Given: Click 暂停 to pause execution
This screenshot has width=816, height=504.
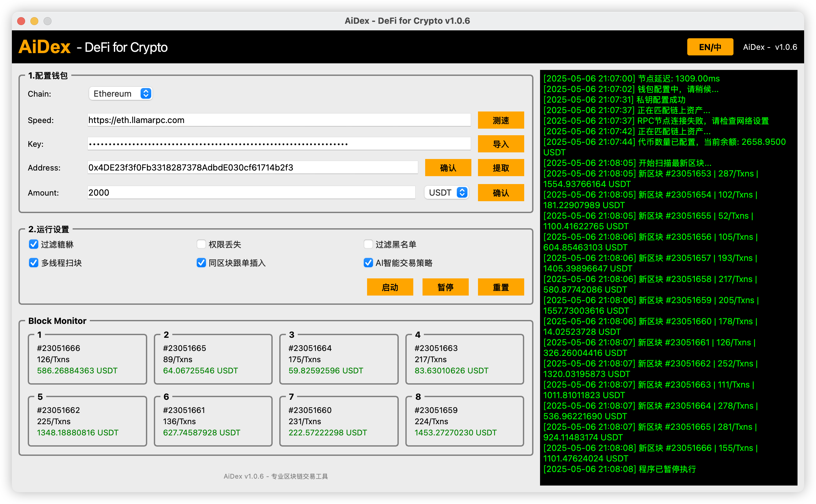Looking at the screenshot, I should point(445,287).
